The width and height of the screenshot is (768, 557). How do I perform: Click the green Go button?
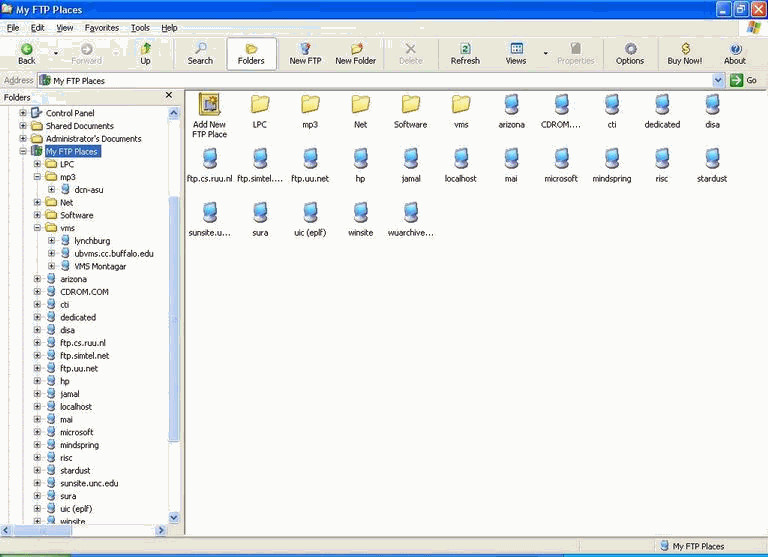coord(744,80)
